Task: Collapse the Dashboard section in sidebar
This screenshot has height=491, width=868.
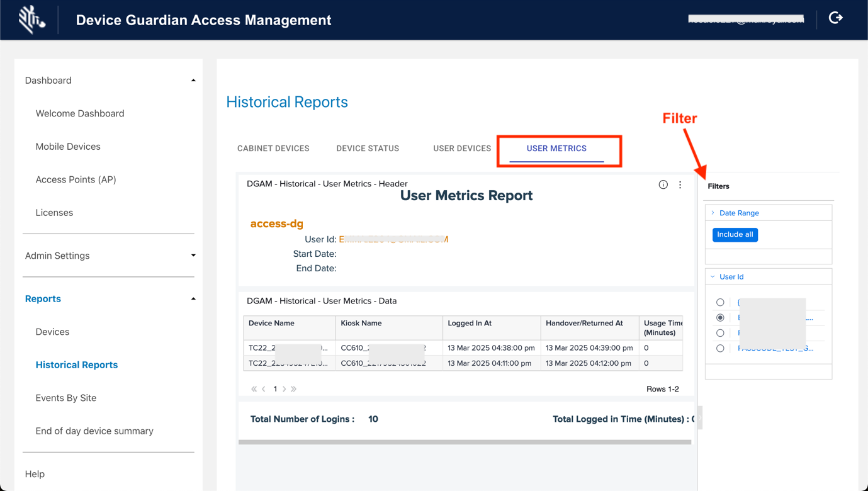Action: coord(193,81)
